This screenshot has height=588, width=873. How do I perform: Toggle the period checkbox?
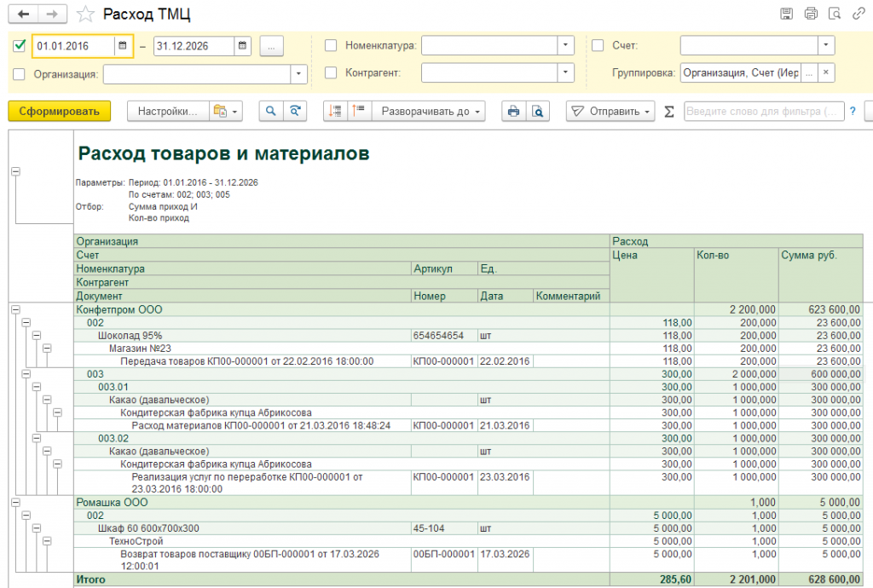click(20, 46)
